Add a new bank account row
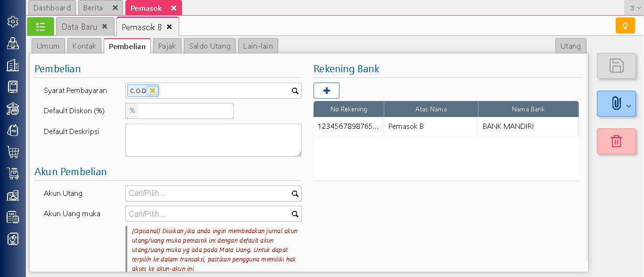This screenshot has width=644, height=277. click(x=326, y=91)
